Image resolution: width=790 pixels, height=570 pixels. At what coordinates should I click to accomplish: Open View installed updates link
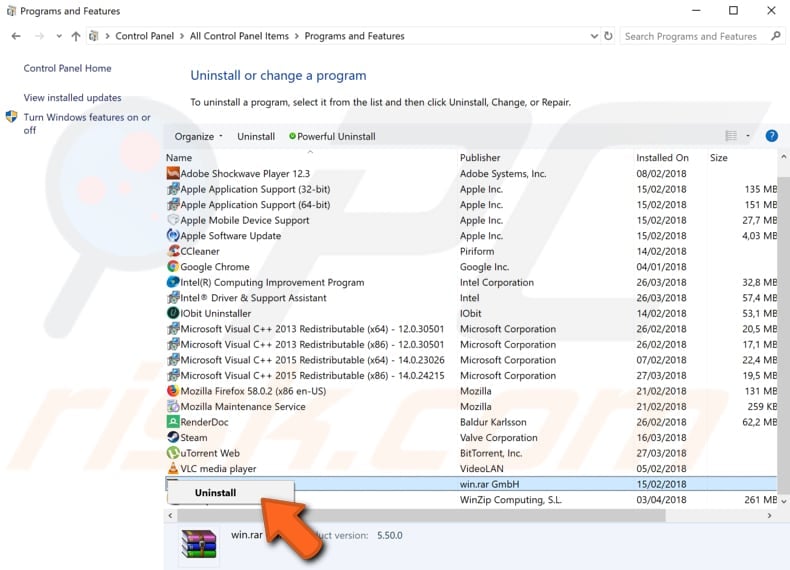[73, 97]
